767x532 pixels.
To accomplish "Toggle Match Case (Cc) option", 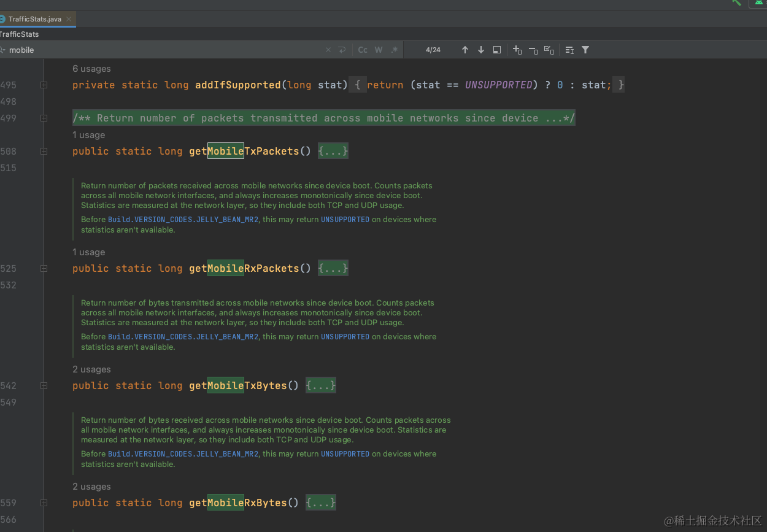I will pyautogui.click(x=363, y=50).
